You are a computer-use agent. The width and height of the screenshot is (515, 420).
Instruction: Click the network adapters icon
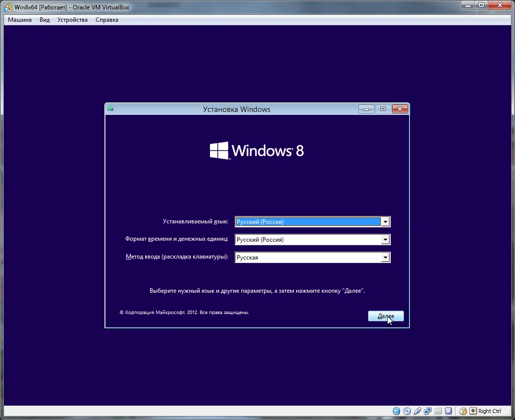[428, 411]
